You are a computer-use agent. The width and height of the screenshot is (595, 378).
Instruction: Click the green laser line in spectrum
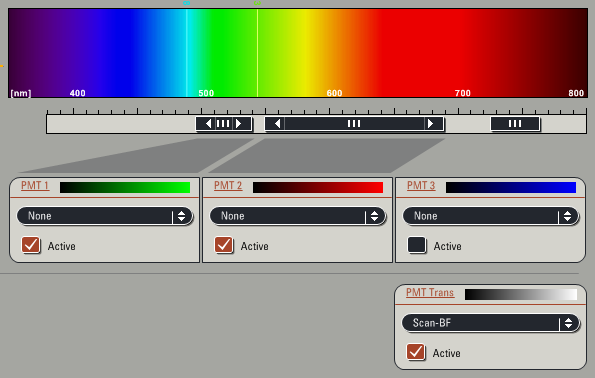(x=257, y=53)
